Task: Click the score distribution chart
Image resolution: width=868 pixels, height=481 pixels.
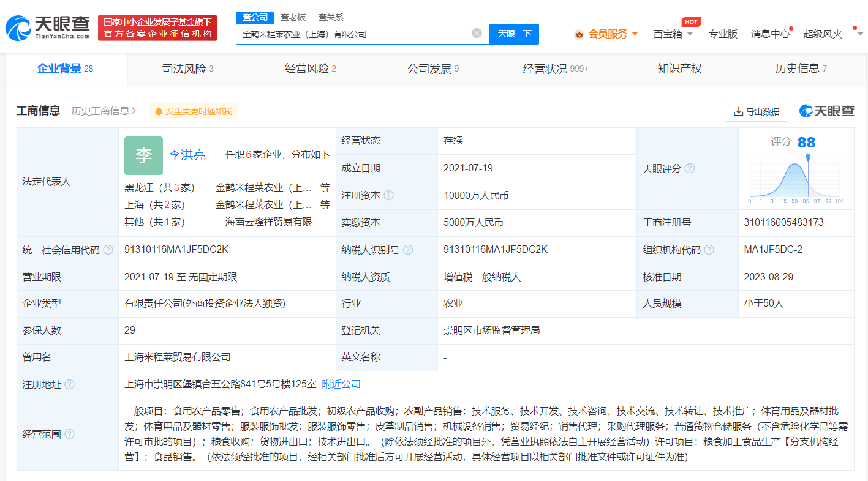Action: pos(796,180)
